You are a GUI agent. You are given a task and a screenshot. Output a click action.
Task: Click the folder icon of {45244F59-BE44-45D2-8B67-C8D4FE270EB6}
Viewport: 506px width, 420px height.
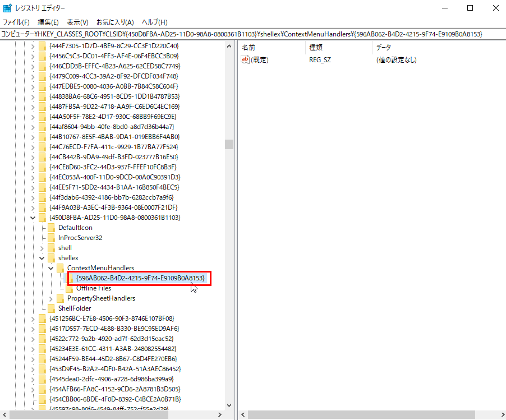[42, 359]
